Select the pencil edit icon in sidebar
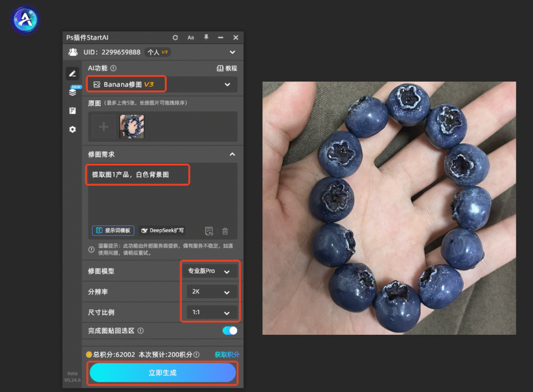Viewport: 533px width, 392px height. pos(72,74)
